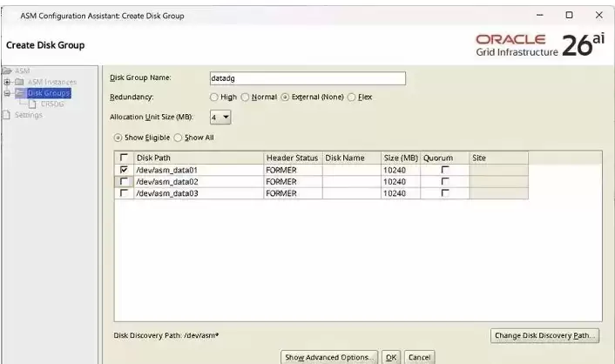Click the Disk Discovery Path: /dev/asm* label
The image size is (615, 364).
(x=166, y=336)
